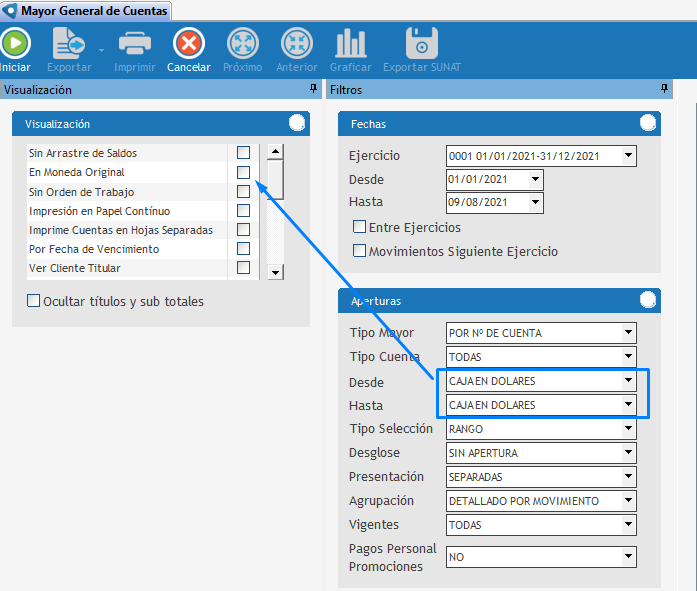
Task: Tick the Movimientos Siguiente Ejercicio checkbox
Action: pos(360,252)
